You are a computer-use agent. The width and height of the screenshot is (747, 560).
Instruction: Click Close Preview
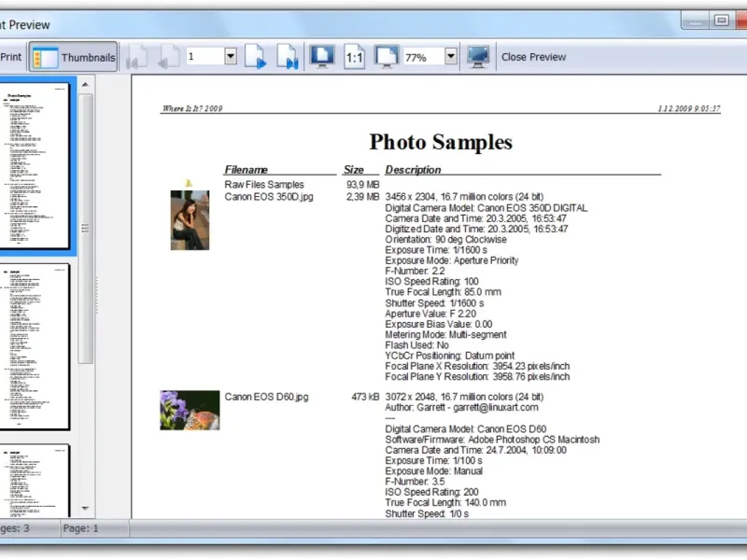pos(533,57)
